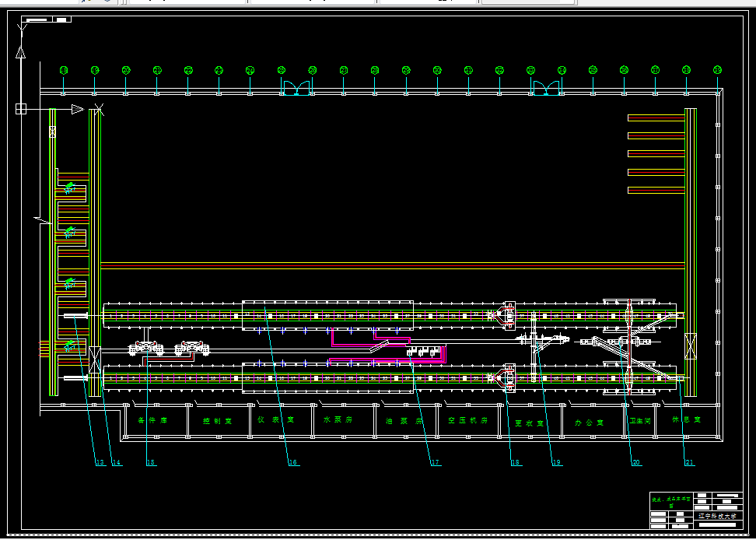Viewport: 756px width, 540px height.
Task: Select callout number 13
Action: [x=100, y=462]
